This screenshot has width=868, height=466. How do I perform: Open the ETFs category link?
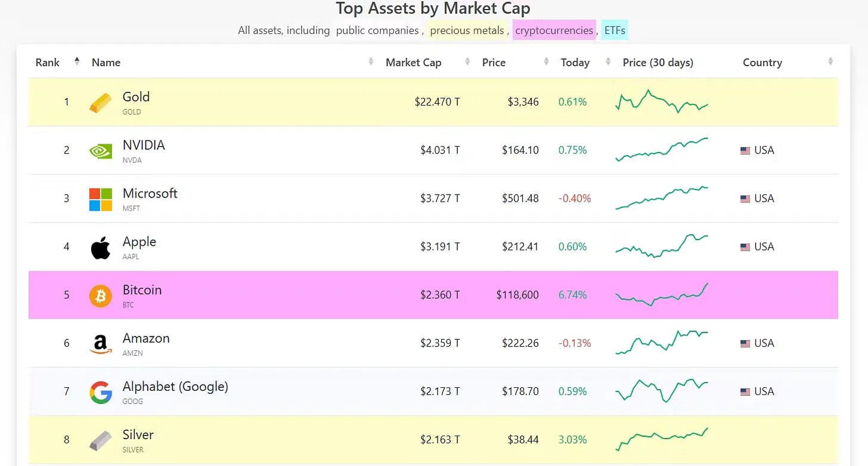point(615,30)
